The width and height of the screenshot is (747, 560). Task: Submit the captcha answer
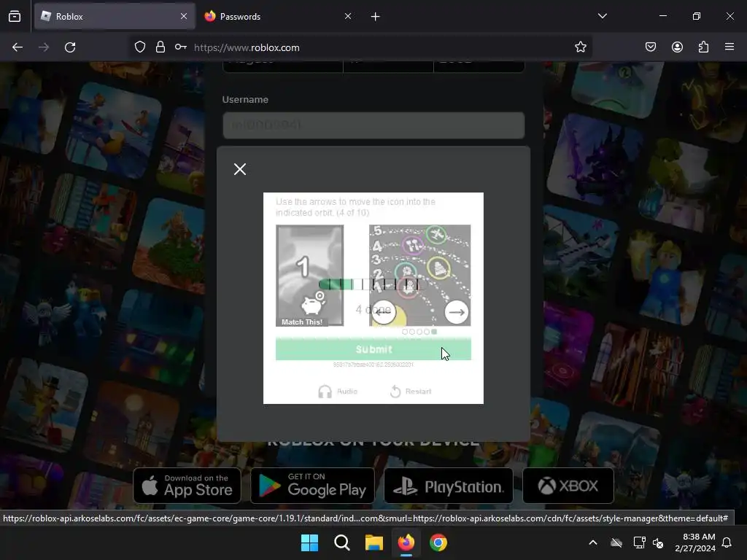tap(373, 349)
